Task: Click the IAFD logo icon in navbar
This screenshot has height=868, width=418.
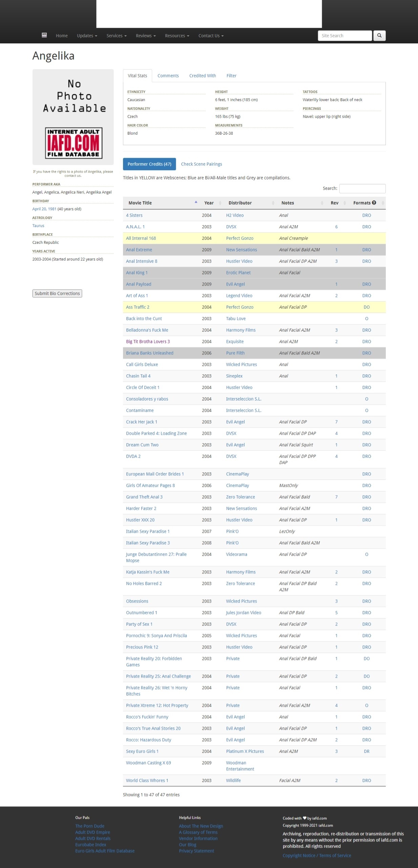Action: pyautogui.click(x=44, y=35)
